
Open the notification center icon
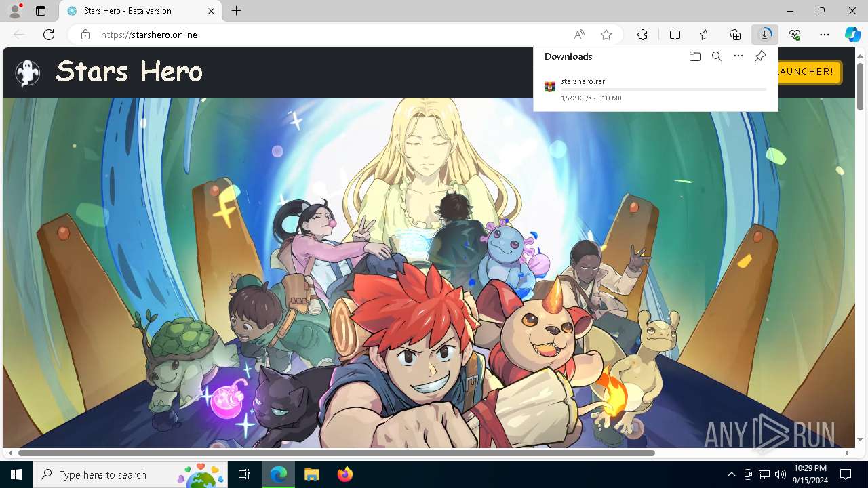pos(846,474)
